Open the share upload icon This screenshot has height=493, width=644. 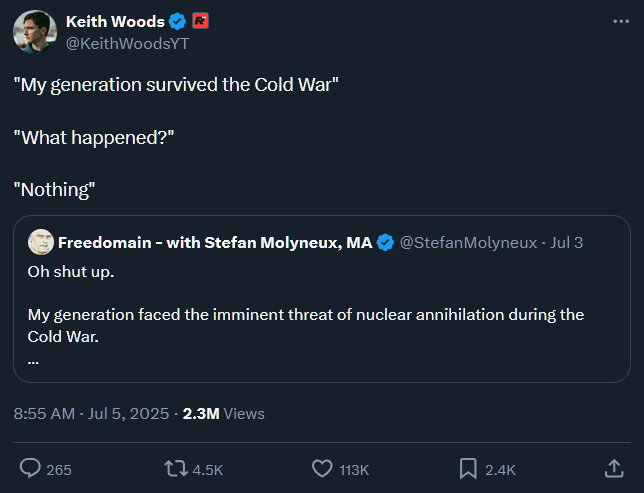click(614, 468)
